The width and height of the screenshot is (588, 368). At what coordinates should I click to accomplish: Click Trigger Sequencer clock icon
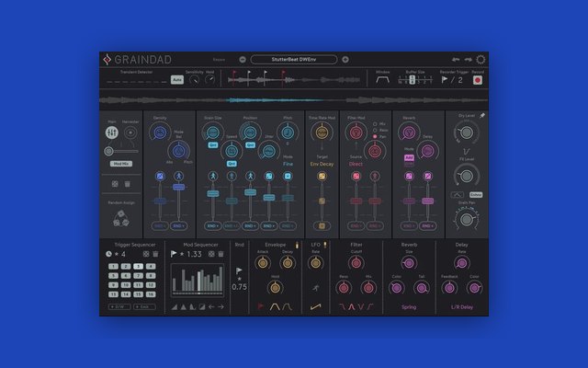pos(108,254)
